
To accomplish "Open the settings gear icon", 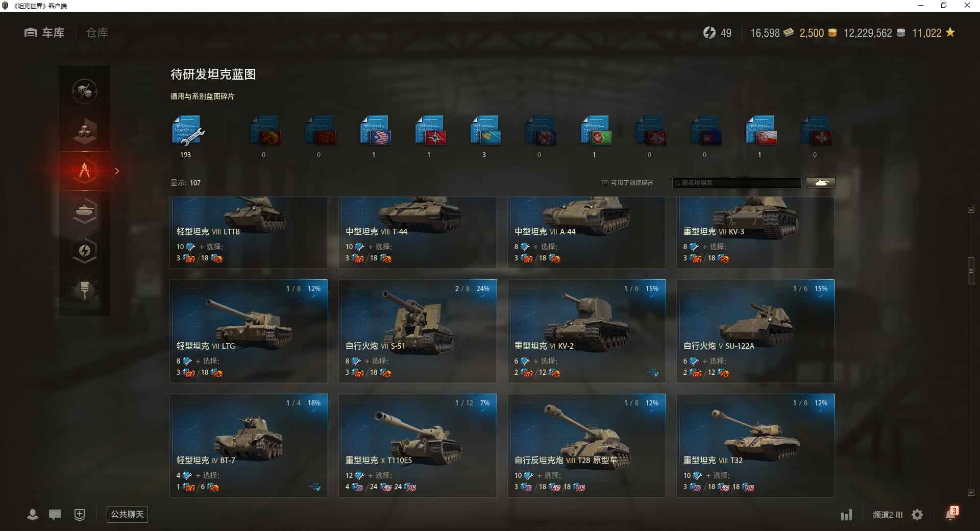I will (x=917, y=515).
